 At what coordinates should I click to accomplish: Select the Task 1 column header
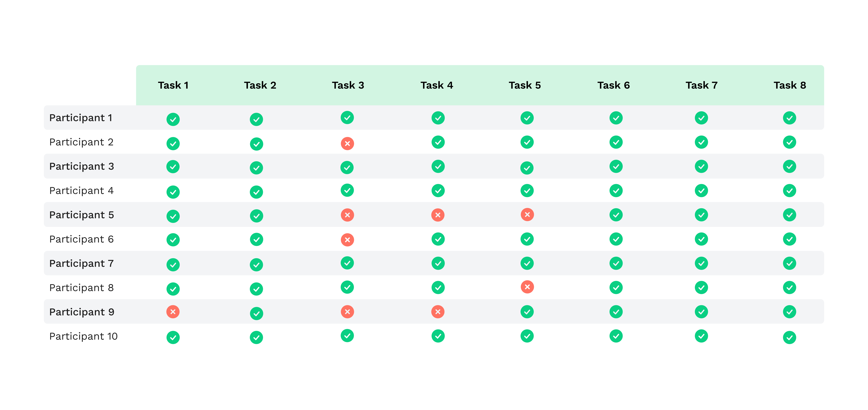coord(173,85)
